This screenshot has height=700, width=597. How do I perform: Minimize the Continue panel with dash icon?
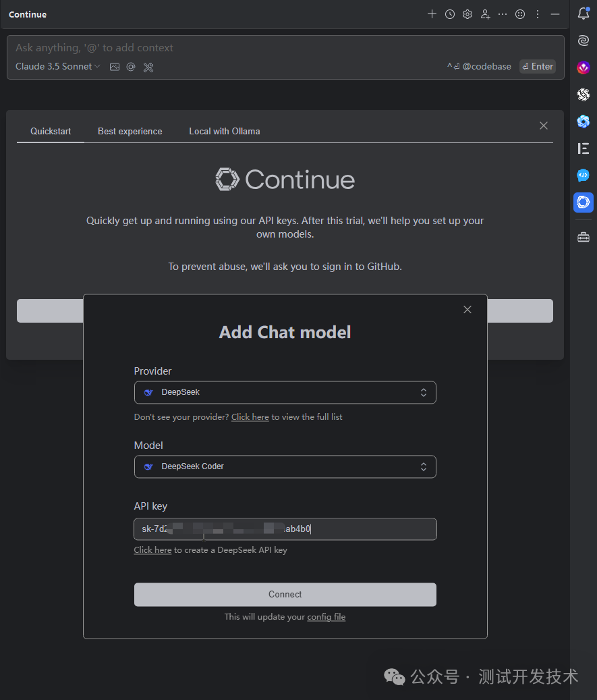(x=555, y=14)
